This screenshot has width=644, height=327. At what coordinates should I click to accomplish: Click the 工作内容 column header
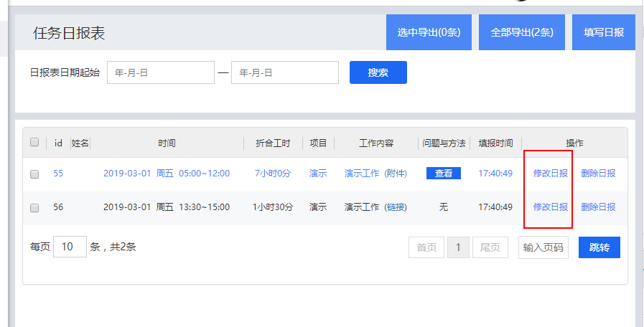pos(376,143)
